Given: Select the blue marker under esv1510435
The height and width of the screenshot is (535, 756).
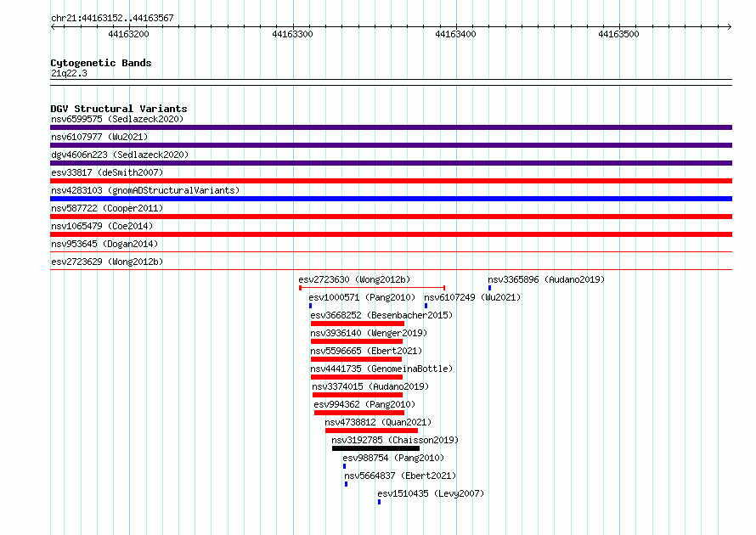Looking at the screenshot, I should pyautogui.click(x=379, y=502).
